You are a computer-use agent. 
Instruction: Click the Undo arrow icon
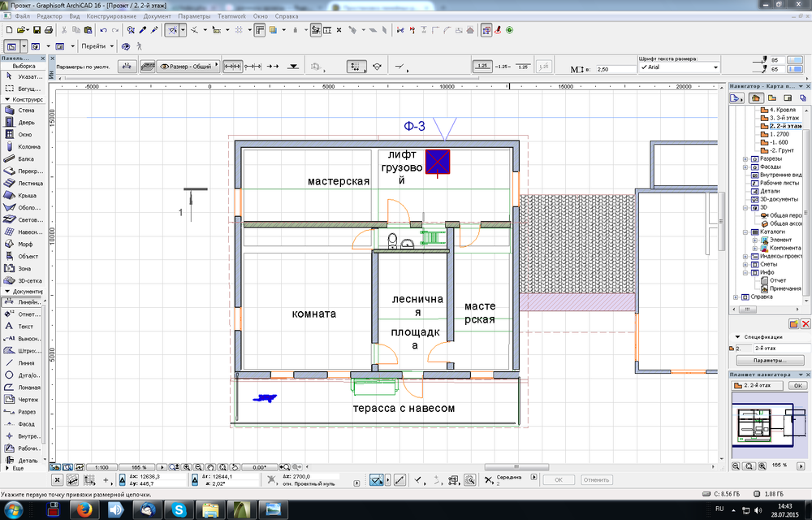pos(104,30)
